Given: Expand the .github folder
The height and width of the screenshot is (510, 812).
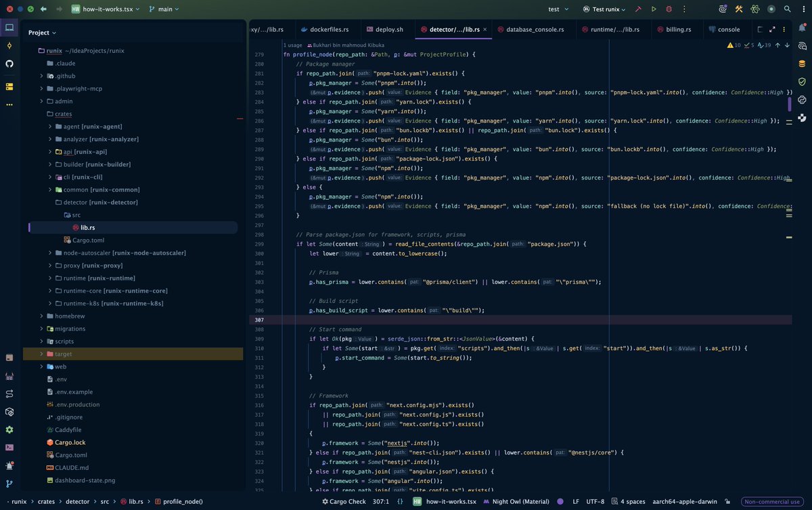Looking at the screenshot, I should pos(42,76).
